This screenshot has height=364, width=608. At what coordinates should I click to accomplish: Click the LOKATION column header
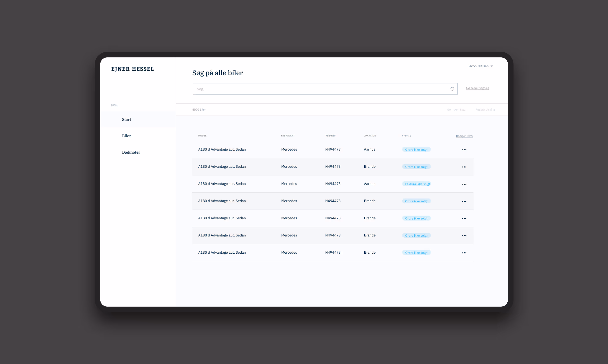(370, 136)
